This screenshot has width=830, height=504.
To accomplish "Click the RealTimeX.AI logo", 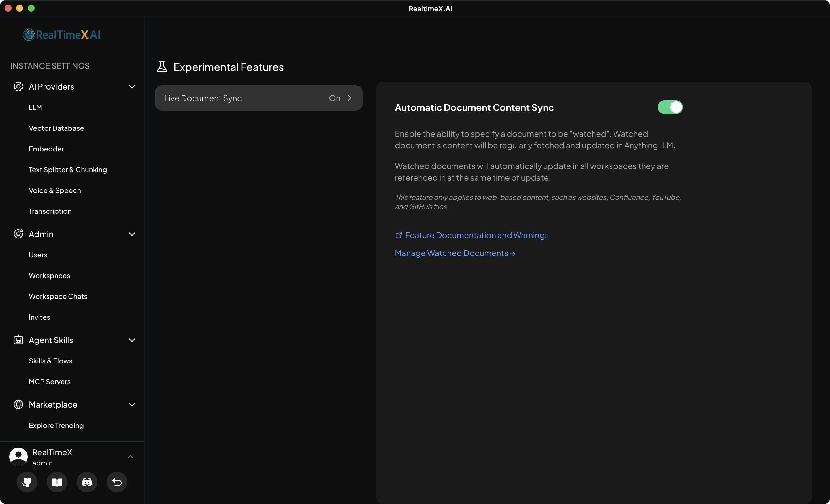I will coord(62,35).
